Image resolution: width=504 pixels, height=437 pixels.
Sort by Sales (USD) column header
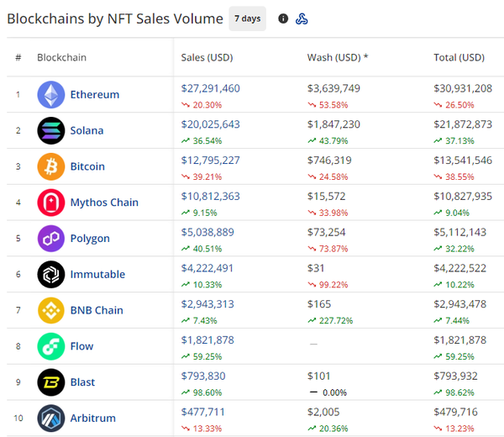207,57
